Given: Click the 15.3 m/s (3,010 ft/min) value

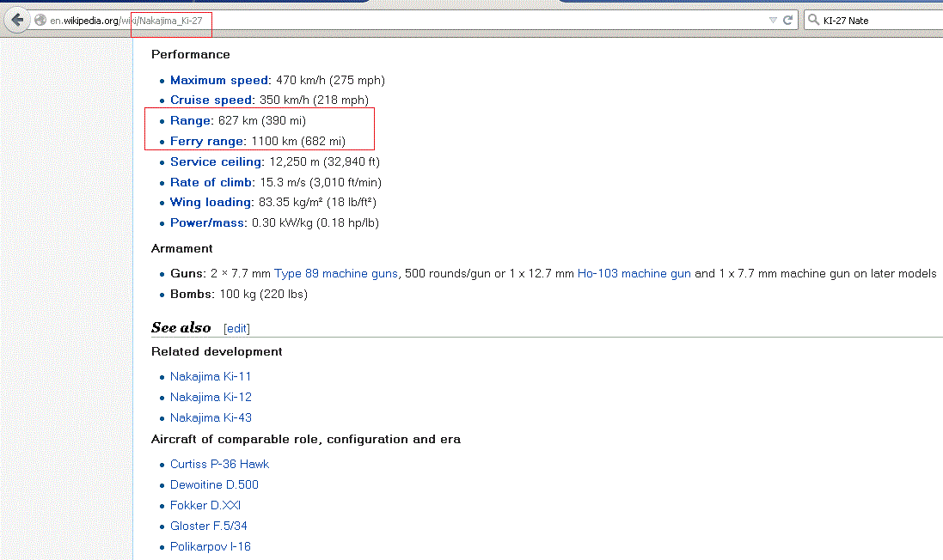Looking at the screenshot, I should [321, 182].
